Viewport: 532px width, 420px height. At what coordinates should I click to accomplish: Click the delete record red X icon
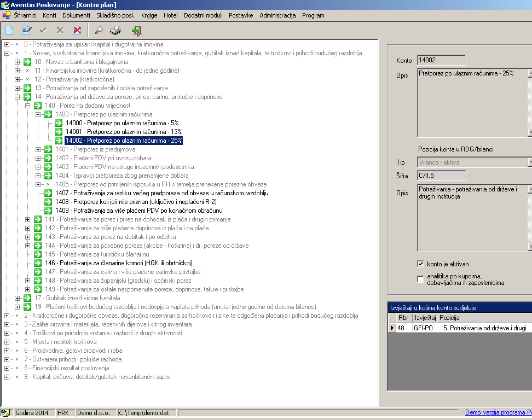(77, 31)
